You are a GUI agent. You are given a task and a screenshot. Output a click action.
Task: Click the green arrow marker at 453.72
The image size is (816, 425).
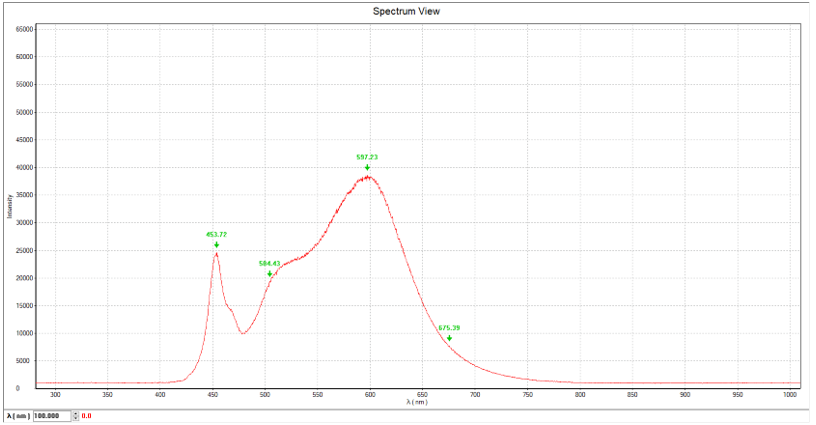pyautogui.click(x=216, y=245)
